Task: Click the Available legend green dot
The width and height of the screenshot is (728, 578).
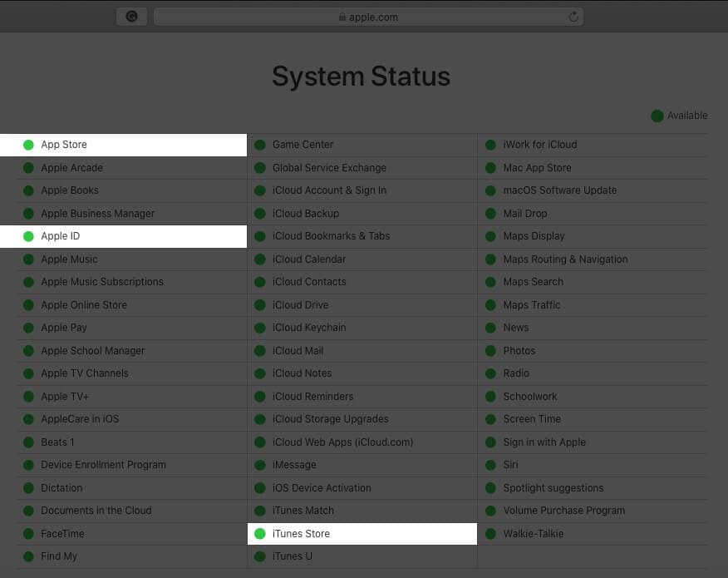Action: coord(657,116)
